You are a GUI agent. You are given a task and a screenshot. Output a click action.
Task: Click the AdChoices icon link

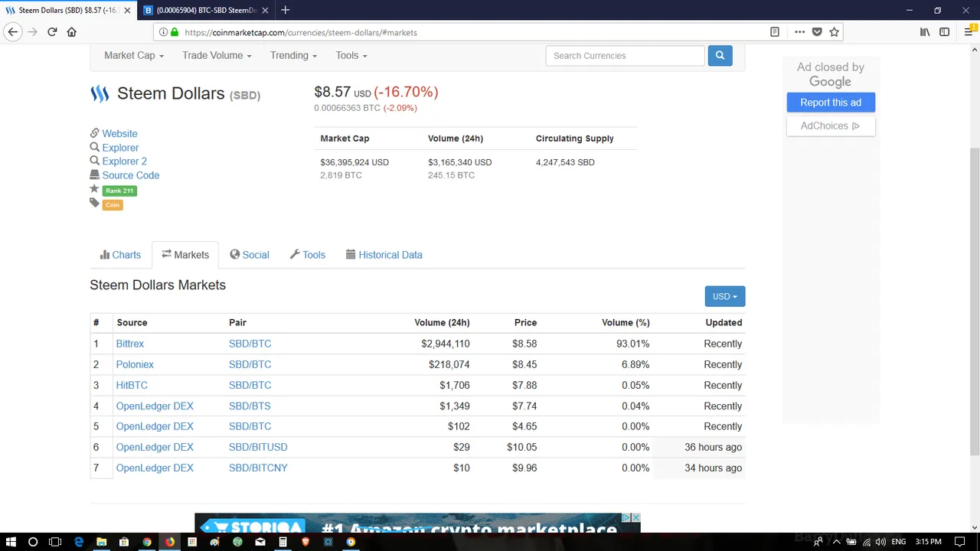coord(831,126)
